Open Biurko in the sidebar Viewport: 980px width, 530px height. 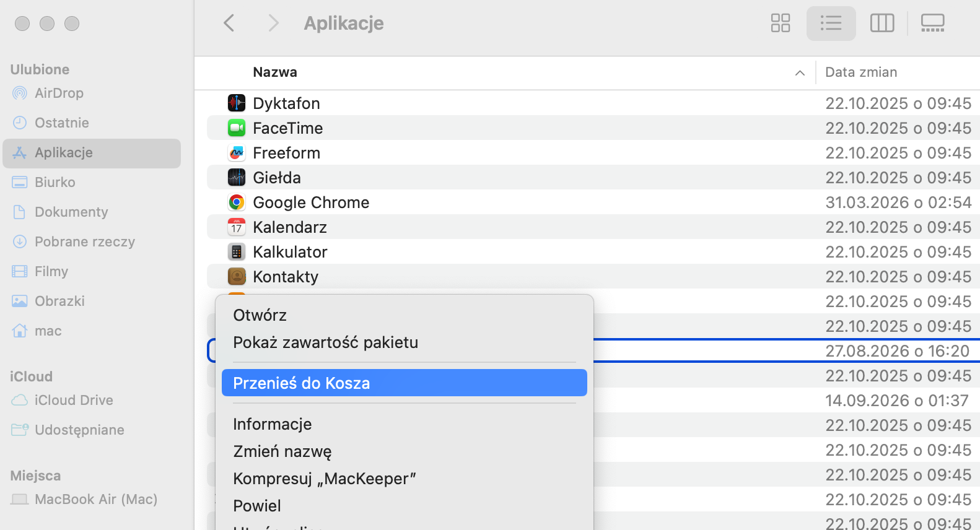pyautogui.click(x=92, y=182)
